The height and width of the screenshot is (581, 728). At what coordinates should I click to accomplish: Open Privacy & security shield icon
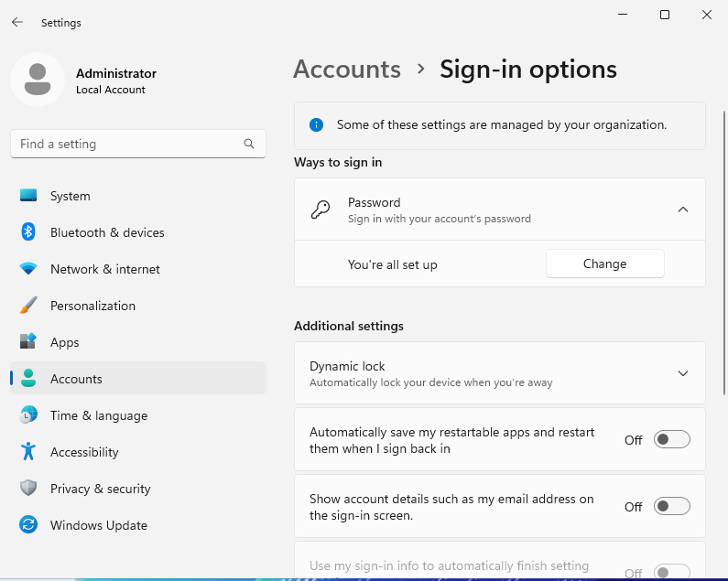[x=28, y=489]
